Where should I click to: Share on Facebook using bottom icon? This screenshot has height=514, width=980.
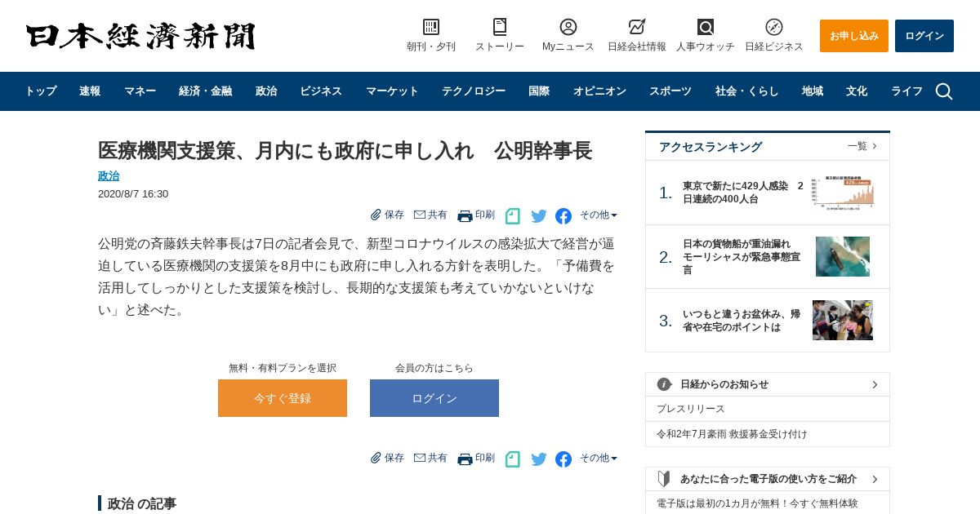coord(563,459)
